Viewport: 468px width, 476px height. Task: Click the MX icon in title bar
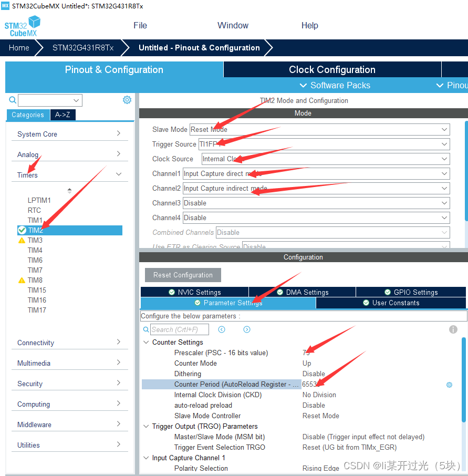(x=5, y=6)
